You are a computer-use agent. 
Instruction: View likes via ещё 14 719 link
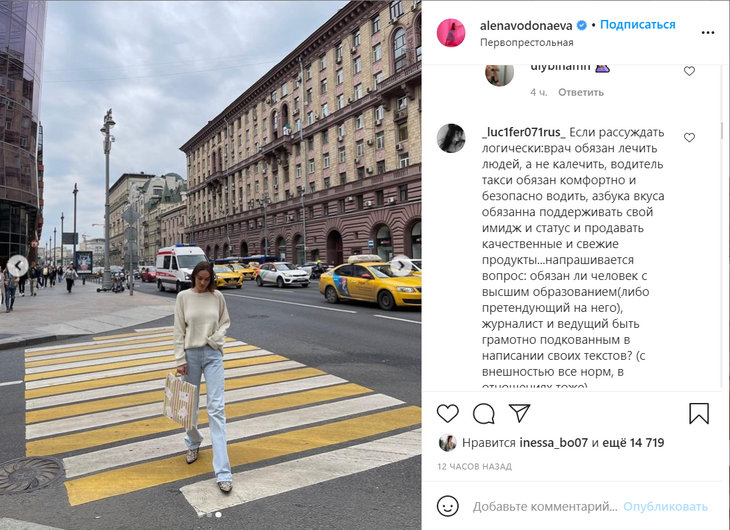(x=633, y=442)
